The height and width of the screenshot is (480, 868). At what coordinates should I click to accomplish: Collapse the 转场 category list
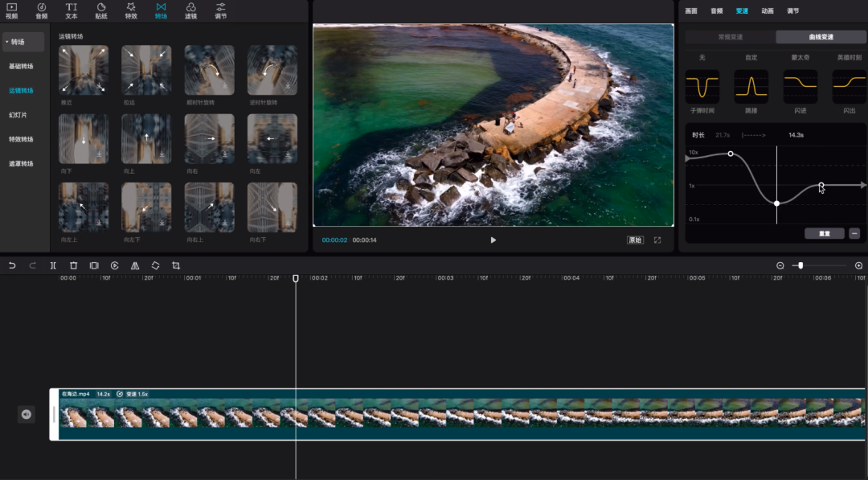[x=16, y=42]
